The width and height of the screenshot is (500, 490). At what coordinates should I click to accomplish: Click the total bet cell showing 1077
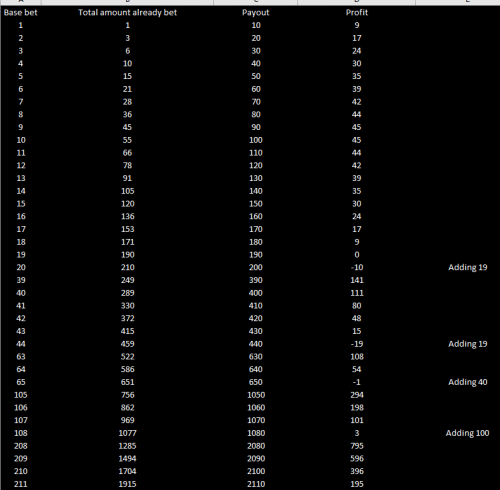coord(127,433)
